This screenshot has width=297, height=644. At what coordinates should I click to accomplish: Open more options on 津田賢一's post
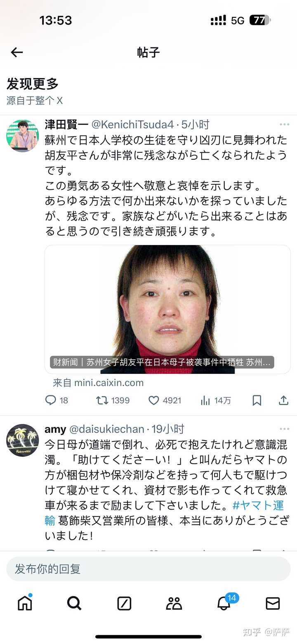284,125
